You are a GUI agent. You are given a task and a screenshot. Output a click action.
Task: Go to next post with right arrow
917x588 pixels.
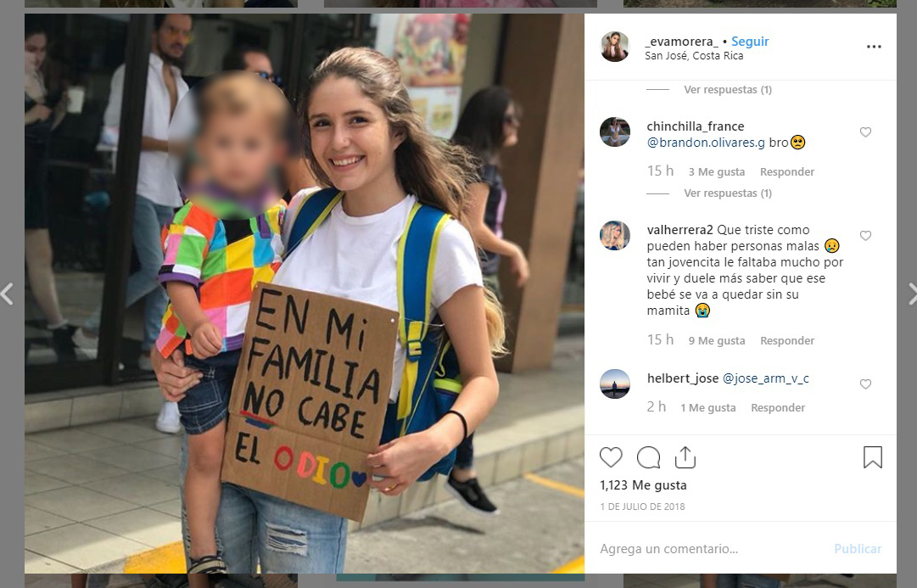tap(912, 294)
